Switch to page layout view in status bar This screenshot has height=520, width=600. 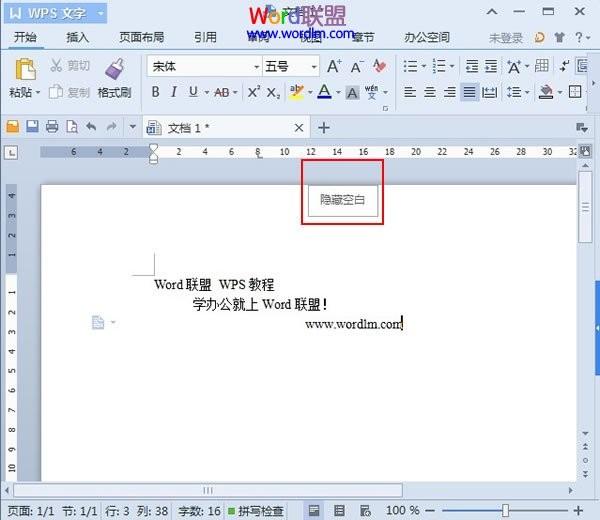314,510
